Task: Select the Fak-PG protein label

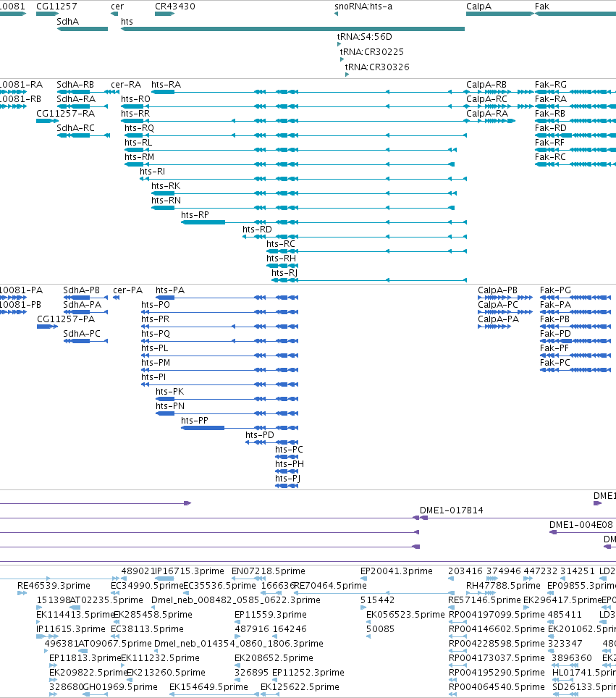Action: [555, 290]
